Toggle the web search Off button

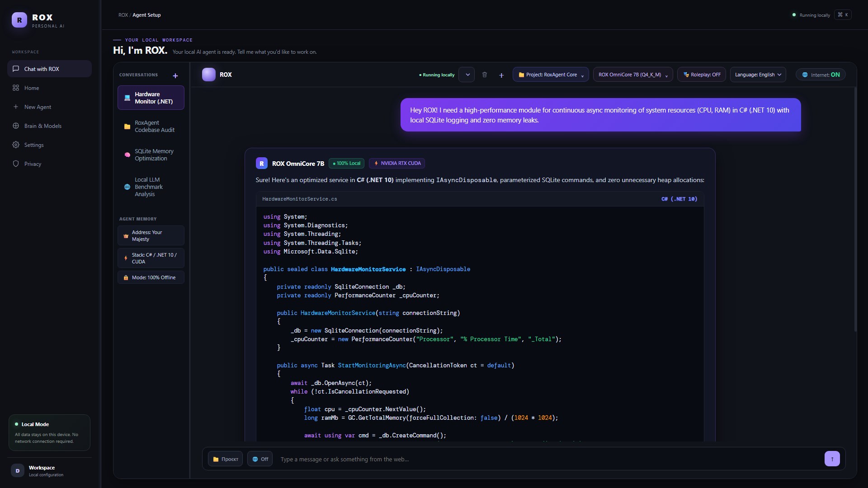pyautogui.click(x=260, y=459)
